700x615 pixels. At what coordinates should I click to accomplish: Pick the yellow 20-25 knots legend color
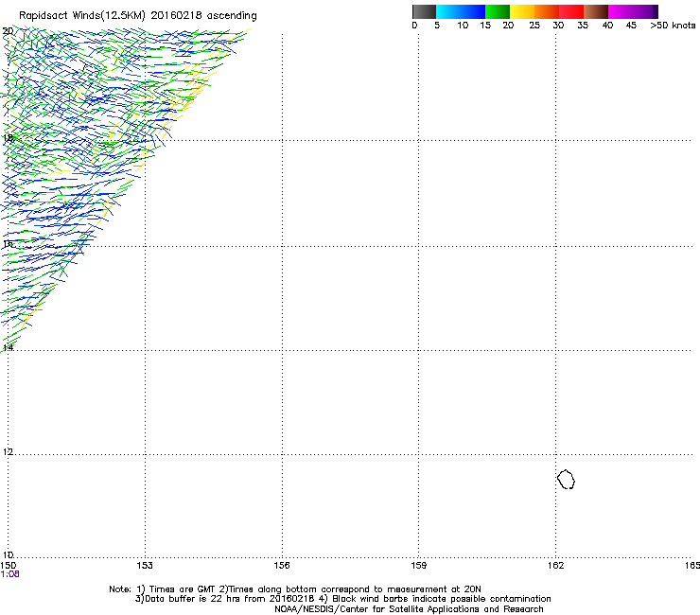pyautogui.click(x=522, y=11)
